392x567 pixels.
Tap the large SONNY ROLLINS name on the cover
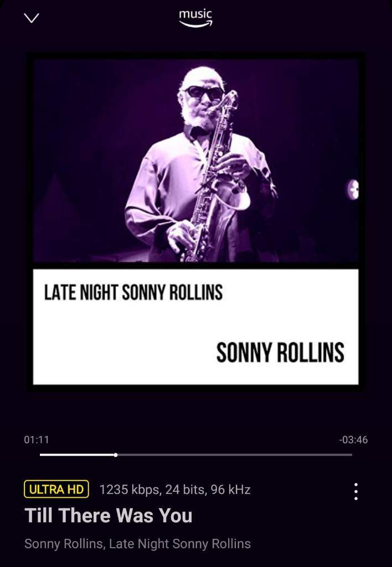tap(280, 353)
